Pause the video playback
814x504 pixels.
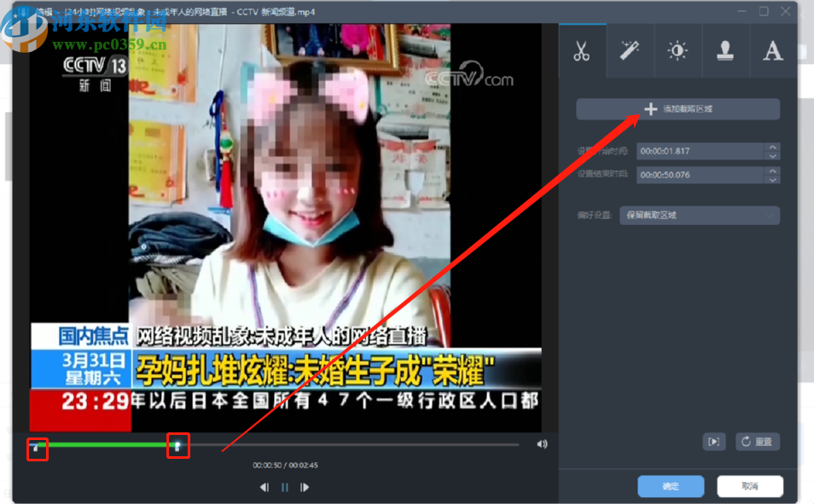(284, 487)
